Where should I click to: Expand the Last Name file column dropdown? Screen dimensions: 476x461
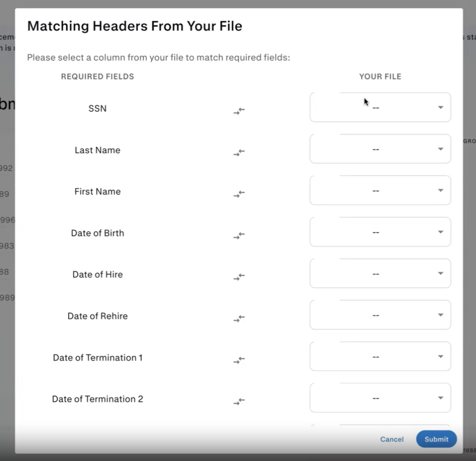(380, 149)
